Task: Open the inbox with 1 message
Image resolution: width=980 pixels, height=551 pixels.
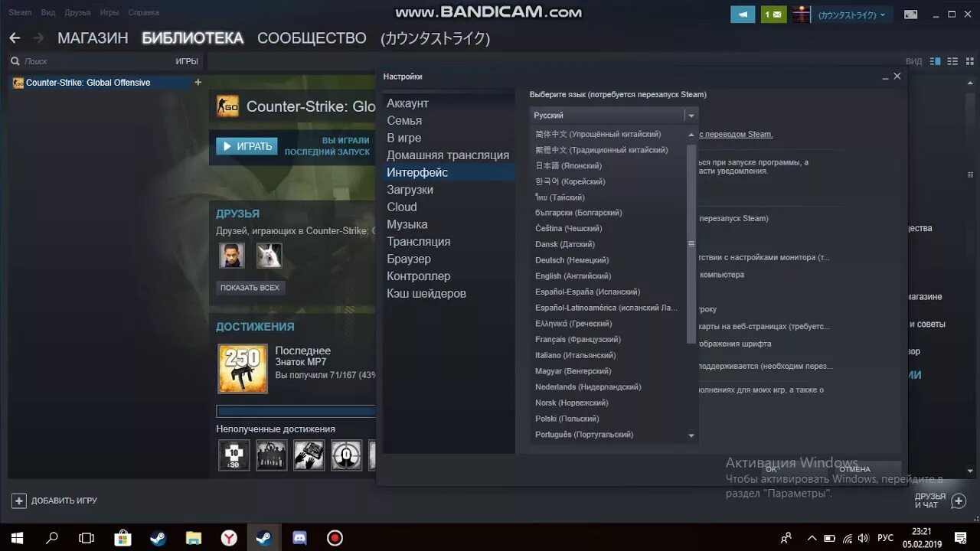Action: (x=773, y=15)
